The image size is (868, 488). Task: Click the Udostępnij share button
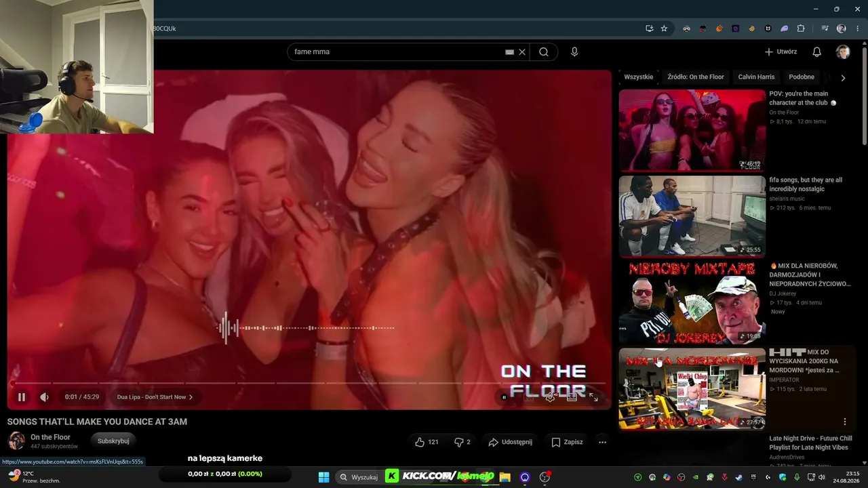pos(510,442)
